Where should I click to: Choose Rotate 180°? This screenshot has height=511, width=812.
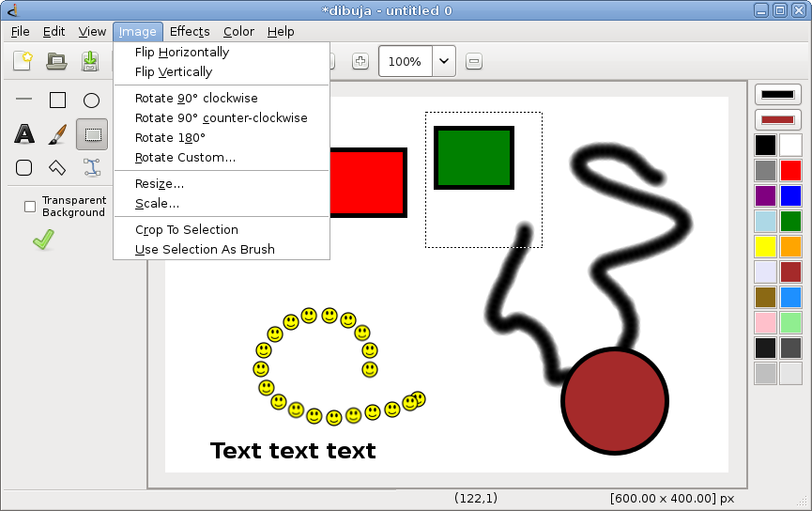tap(222, 138)
